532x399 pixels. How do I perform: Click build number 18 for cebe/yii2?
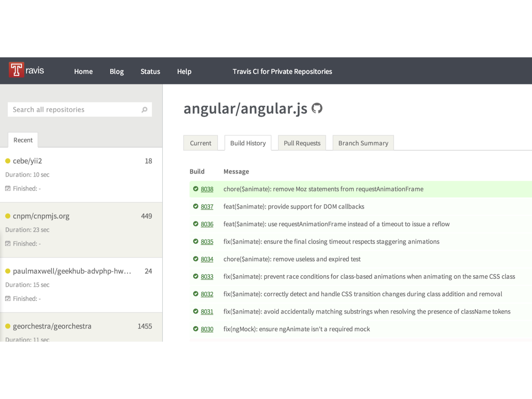[149, 161]
